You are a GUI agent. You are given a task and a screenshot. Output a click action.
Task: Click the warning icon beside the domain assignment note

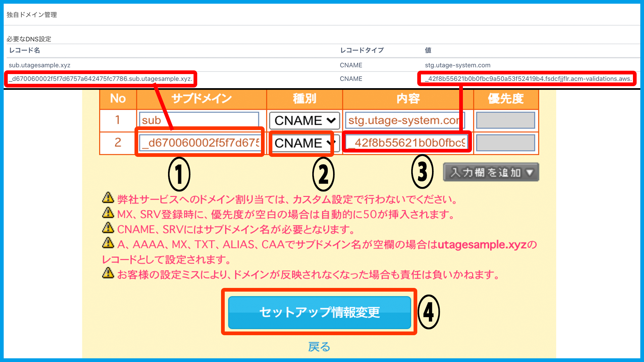(x=108, y=198)
